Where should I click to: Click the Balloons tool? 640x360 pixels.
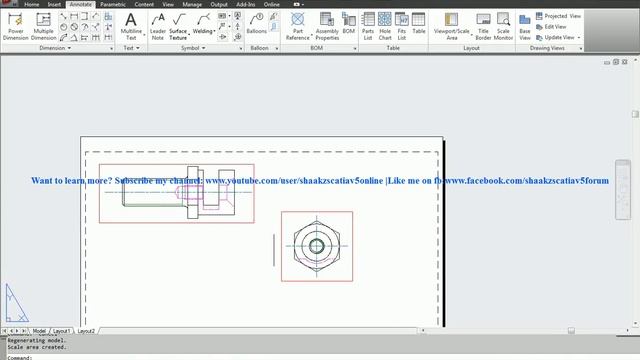pos(256,23)
